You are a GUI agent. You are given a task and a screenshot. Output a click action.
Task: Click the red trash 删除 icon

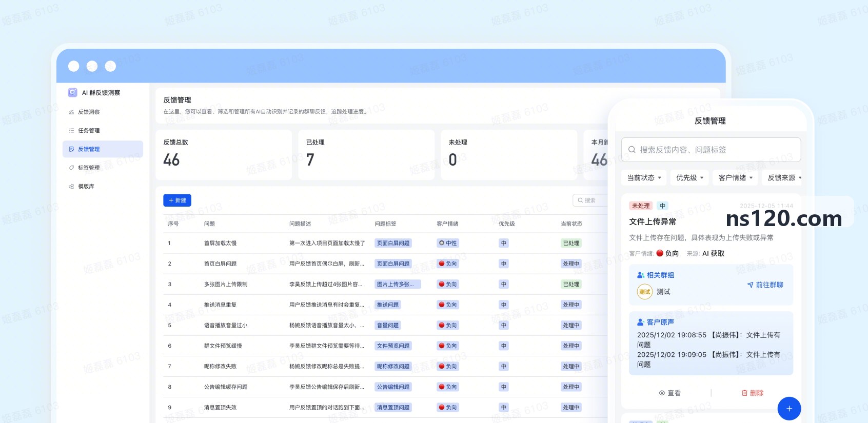click(744, 393)
